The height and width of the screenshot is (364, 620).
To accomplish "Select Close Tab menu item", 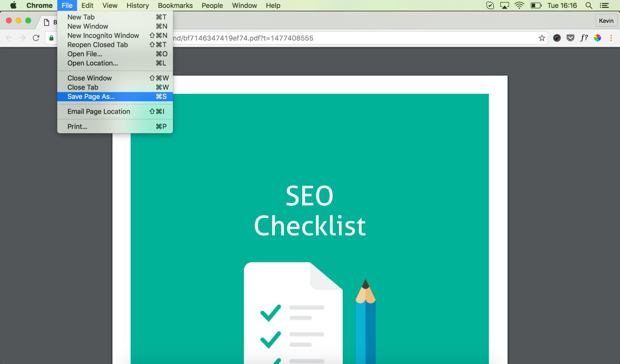I will point(115,87).
